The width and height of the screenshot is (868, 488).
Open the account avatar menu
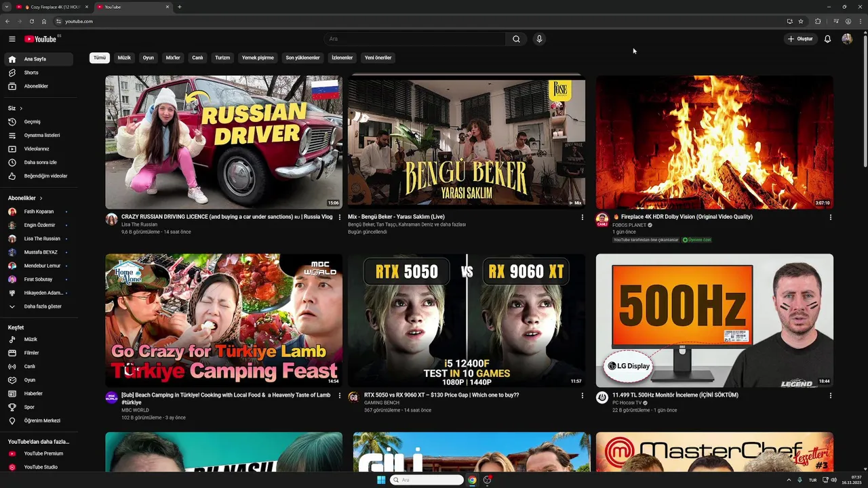pyautogui.click(x=847, y=39)
